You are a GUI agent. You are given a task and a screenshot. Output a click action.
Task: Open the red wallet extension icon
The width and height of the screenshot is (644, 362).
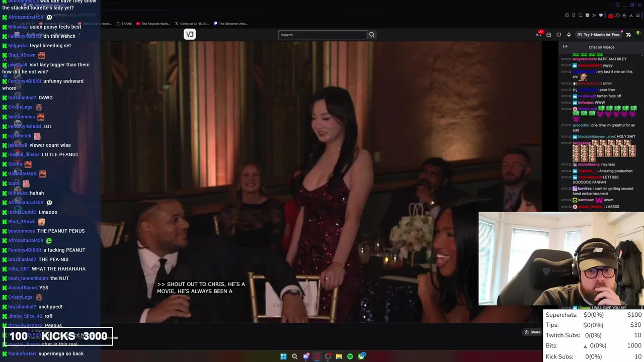(611, 16)
